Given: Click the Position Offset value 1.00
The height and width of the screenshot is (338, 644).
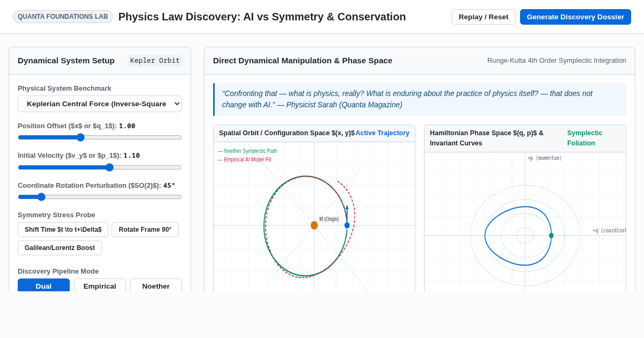Looking at the screenshot, I should (127, 126).
